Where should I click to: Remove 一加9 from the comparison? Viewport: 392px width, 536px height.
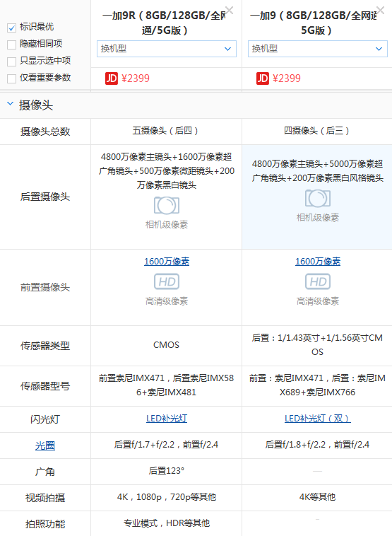[x=380, y=11]
